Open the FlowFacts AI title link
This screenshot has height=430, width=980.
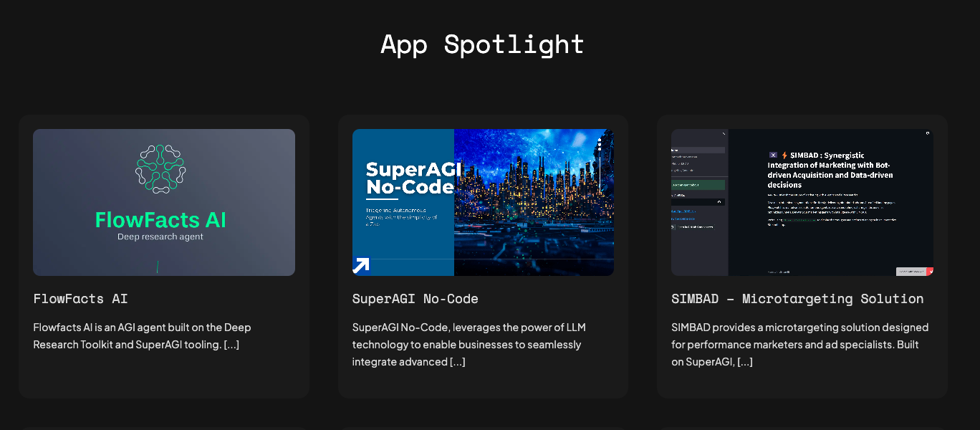click(x=80, y=299)
